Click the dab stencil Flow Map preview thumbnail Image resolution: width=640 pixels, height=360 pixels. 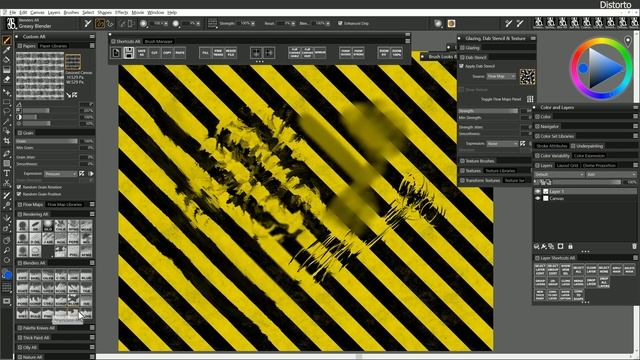527,77
